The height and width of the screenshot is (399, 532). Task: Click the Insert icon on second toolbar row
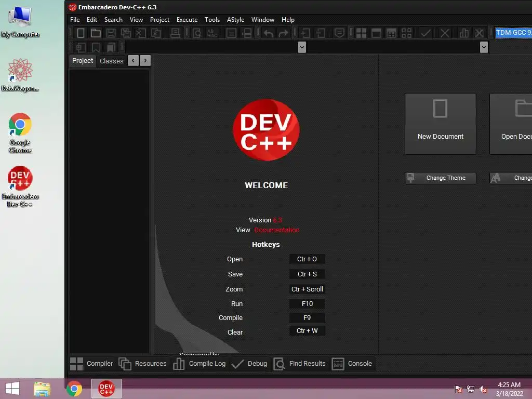81,47
